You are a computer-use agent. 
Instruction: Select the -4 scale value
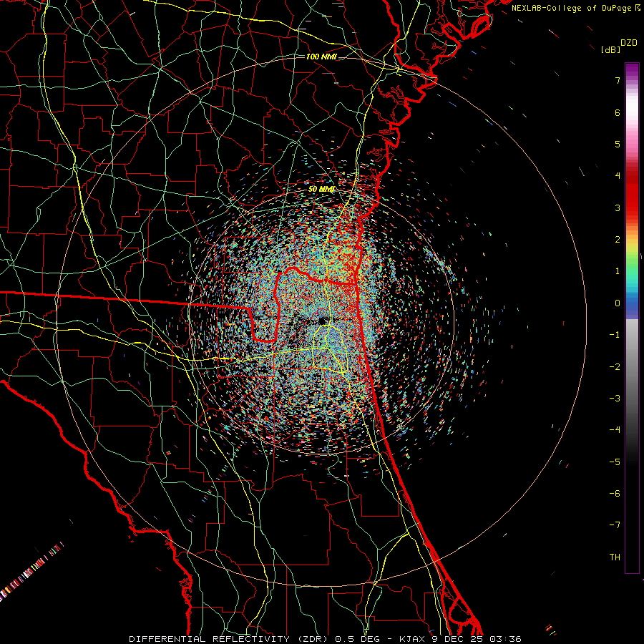click(x=615, y=430)
